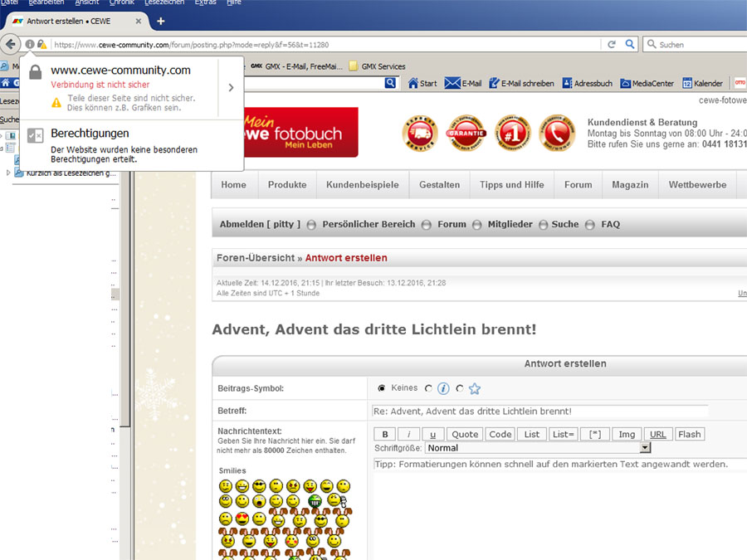Image resolution: width=747 pixels, height=560 pixels.
Task: Click the site information icon in address bar
Action: pos(30,44)
